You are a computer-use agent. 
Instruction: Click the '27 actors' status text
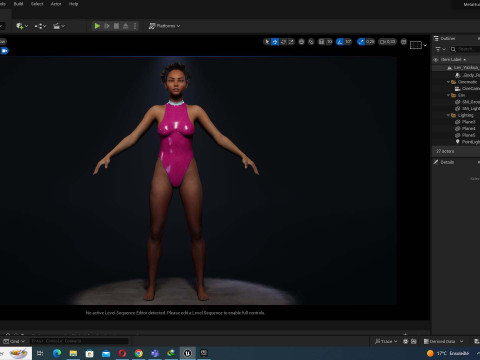pyautogui.click(x=445, y=151)
